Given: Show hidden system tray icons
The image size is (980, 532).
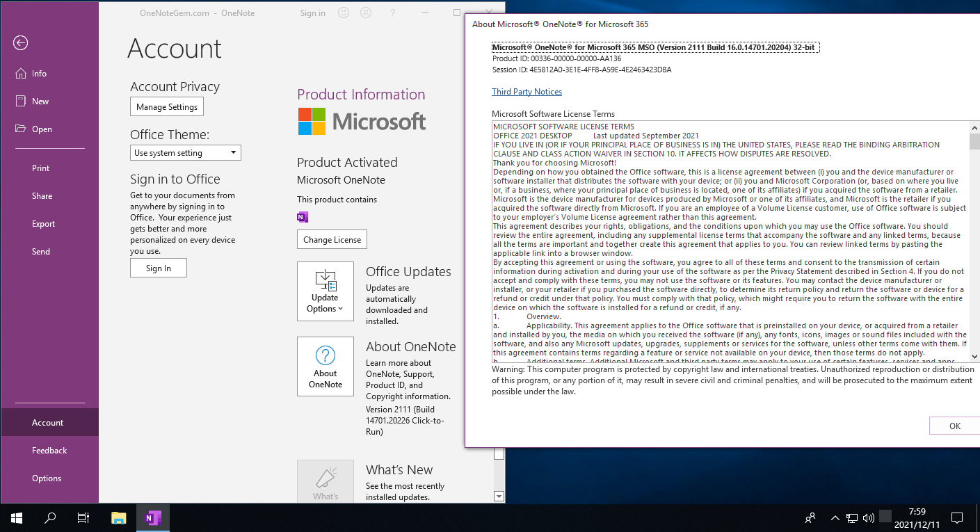Looking at the screenshot, I should pos(835,518).
